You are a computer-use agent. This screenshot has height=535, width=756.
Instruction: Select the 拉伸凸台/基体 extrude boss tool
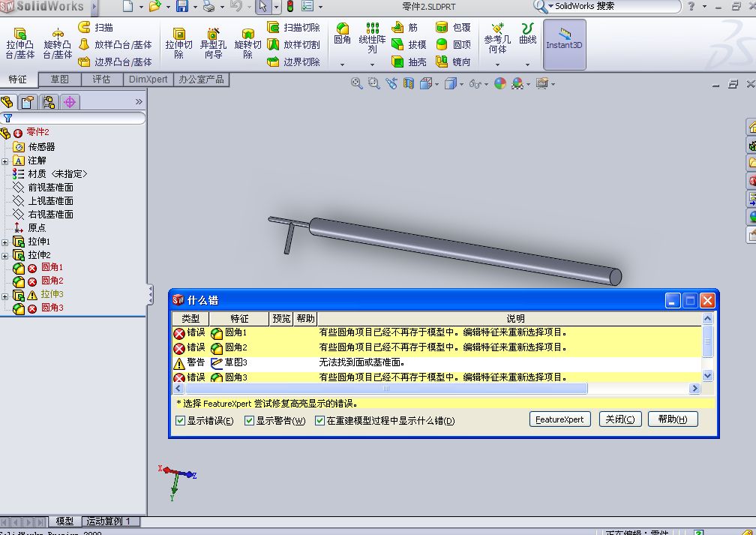tap(19, 44)
